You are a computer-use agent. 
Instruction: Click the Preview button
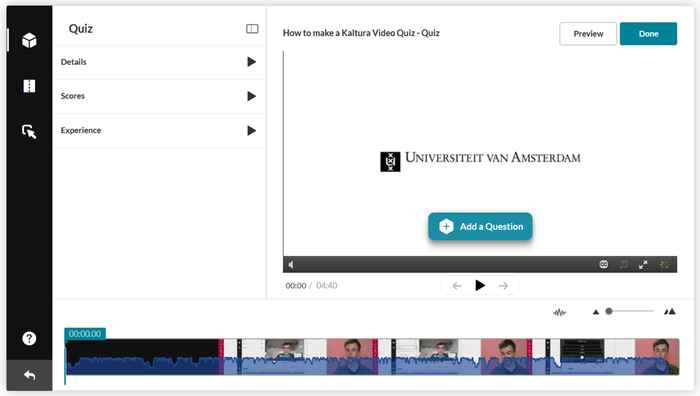[x=588, y=33]
